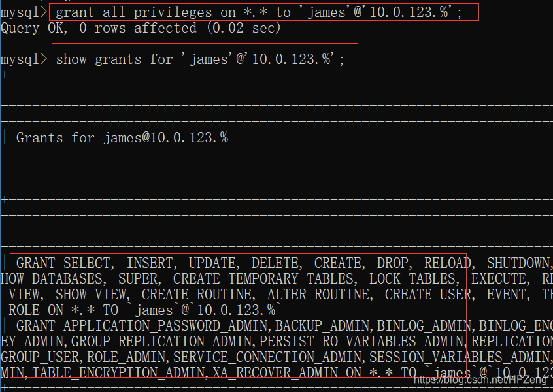This screenshot has width=553, height=392.
Task: Click the 'HOW DATABASES, SUPER, CREATE TEMPORARY TABLES' line
Action: pyautogui.click(x=277, y=278)
